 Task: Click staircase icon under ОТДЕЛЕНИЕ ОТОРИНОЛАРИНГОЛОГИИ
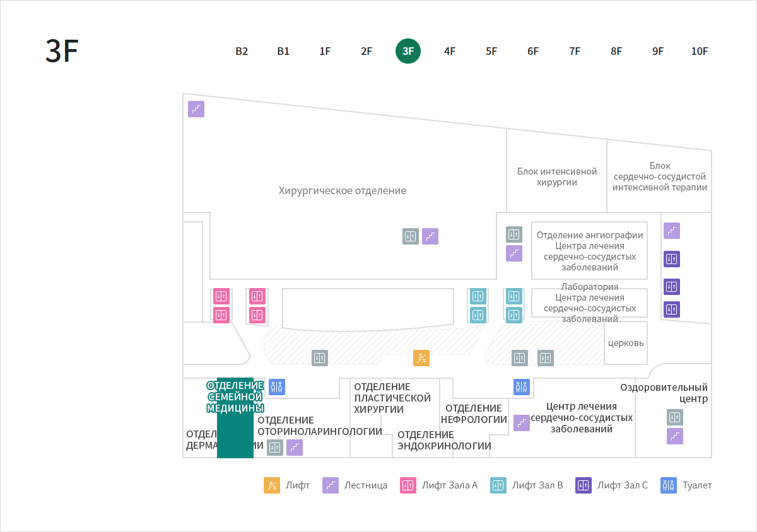click(x=295, y=448)
